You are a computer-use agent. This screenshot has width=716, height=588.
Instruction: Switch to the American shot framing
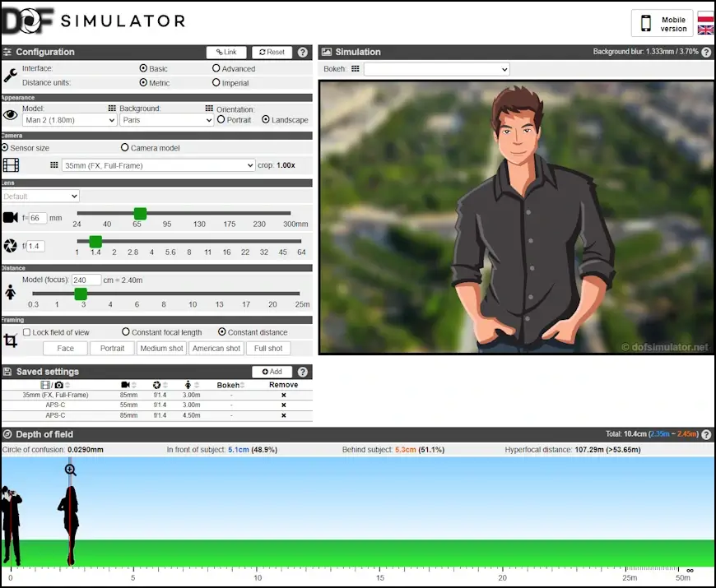point(216,348)
